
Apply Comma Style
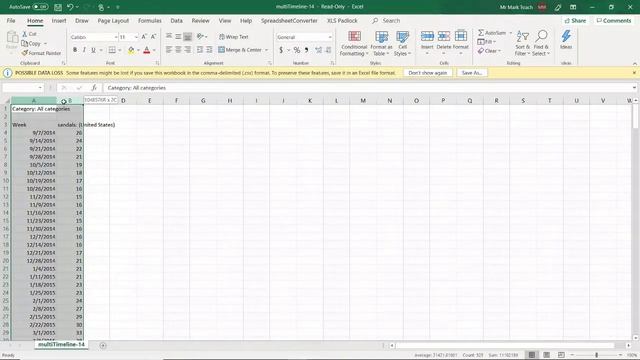coord(306,50)
